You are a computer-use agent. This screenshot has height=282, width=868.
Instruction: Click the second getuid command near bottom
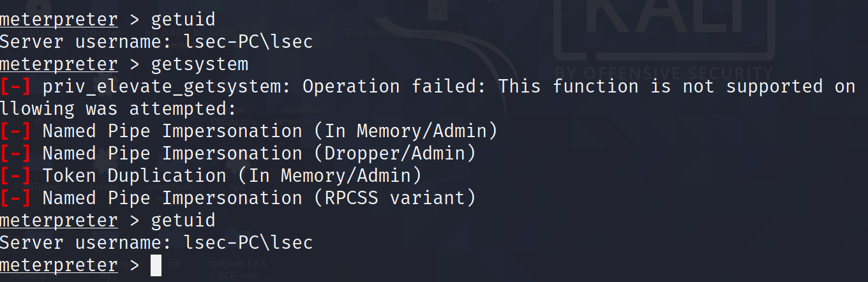[x=183, y=221]
